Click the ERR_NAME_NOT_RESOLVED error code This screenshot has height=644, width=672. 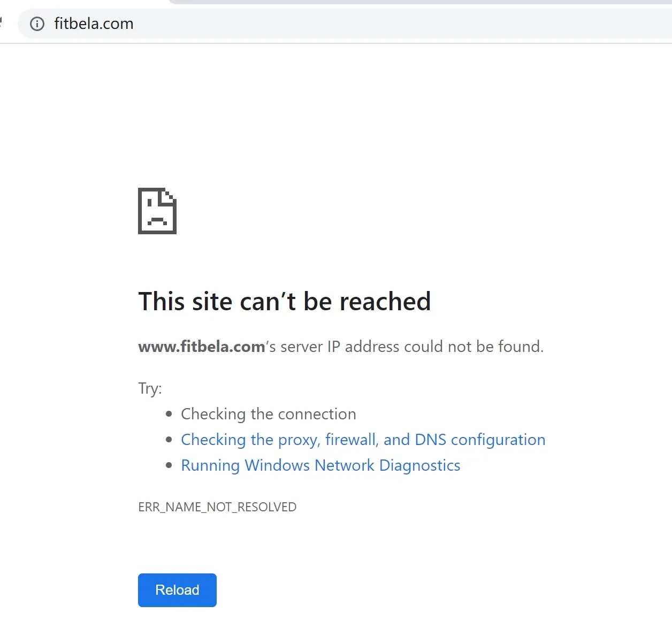217,507
